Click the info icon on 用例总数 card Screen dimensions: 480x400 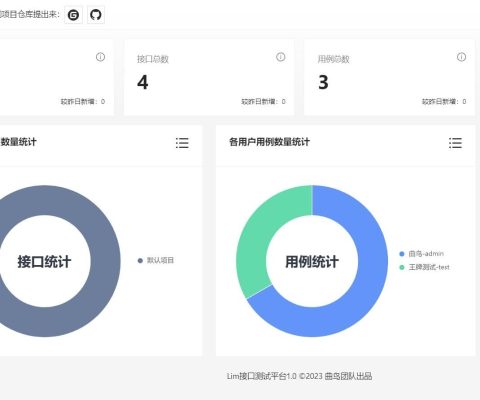[461, 57]
